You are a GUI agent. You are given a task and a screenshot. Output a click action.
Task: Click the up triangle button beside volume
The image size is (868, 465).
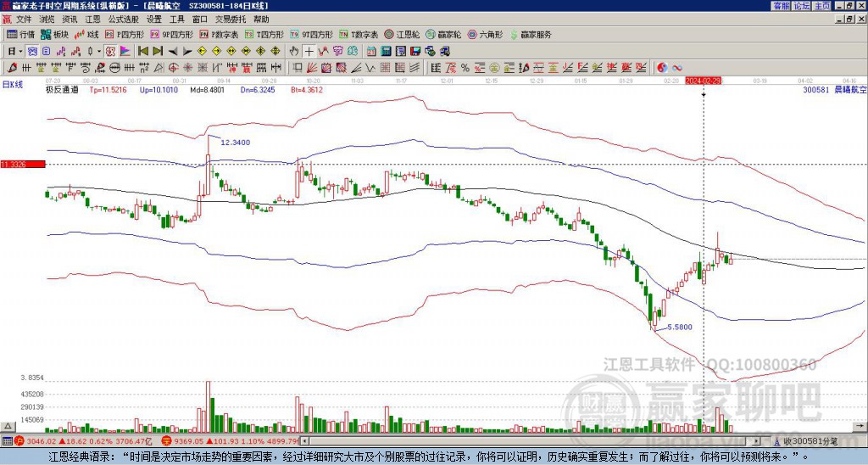pyautogui.click(x=7, y=426)
